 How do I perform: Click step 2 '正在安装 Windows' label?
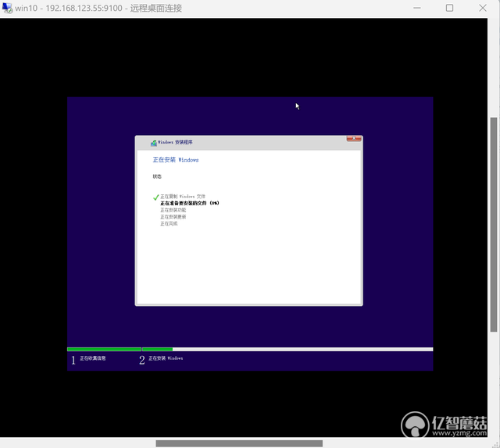[x=166, y=358]
